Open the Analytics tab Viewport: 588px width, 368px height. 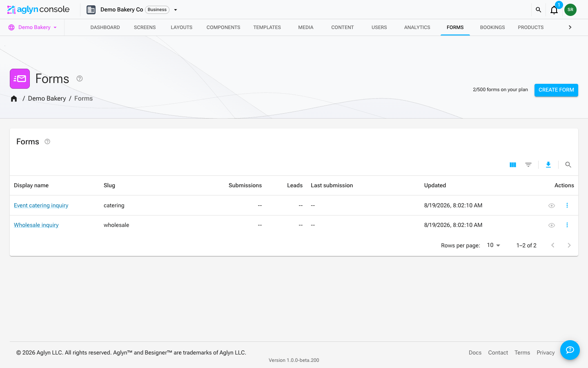417,27
